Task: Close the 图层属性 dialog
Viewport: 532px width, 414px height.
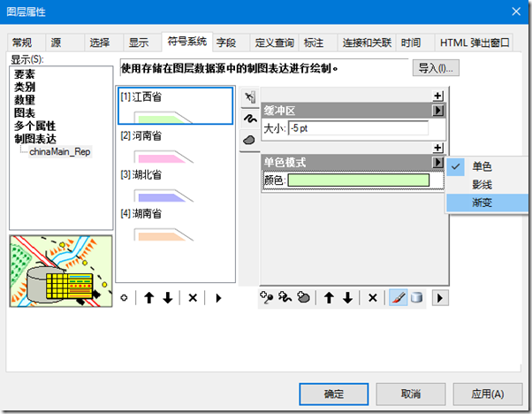Action: point(516,11)
